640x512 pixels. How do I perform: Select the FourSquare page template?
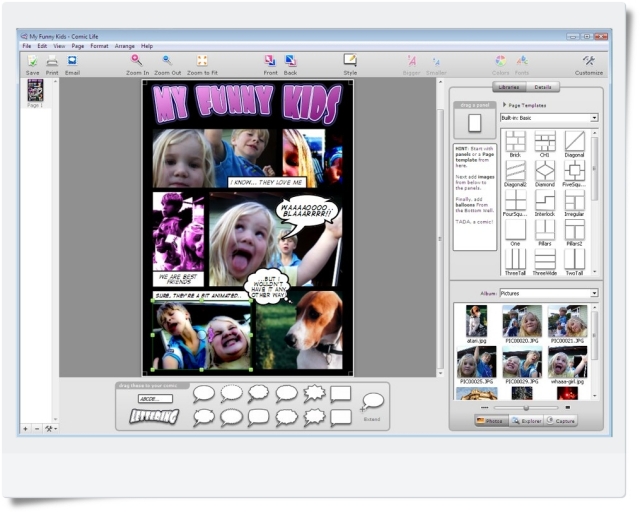(516, 203)
